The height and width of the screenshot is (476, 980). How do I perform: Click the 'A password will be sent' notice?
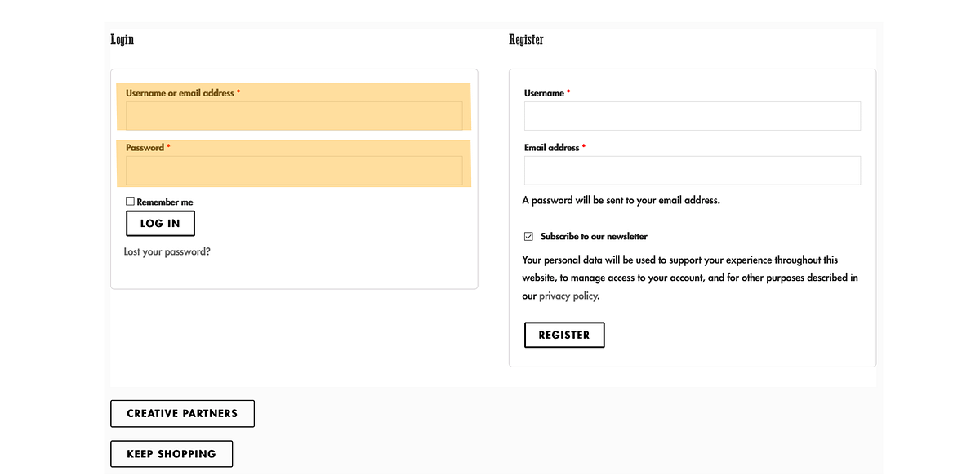[x=621, y=200]
